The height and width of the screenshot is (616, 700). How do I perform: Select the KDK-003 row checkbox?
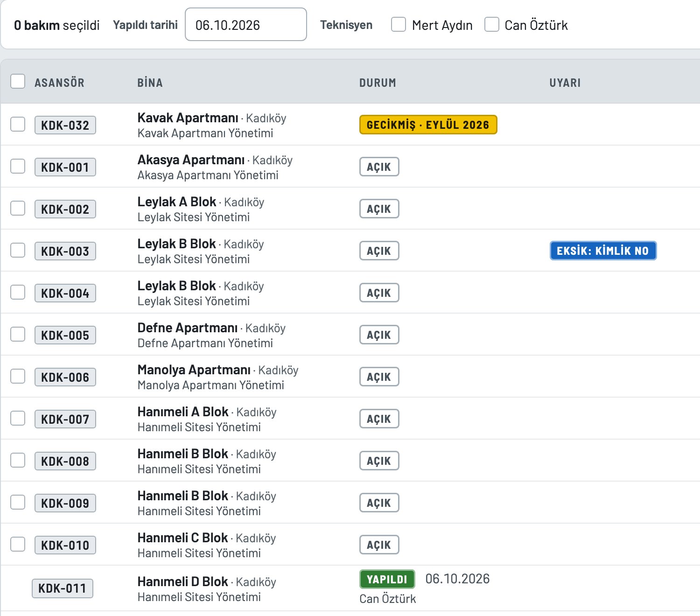[x=18, y=250]
